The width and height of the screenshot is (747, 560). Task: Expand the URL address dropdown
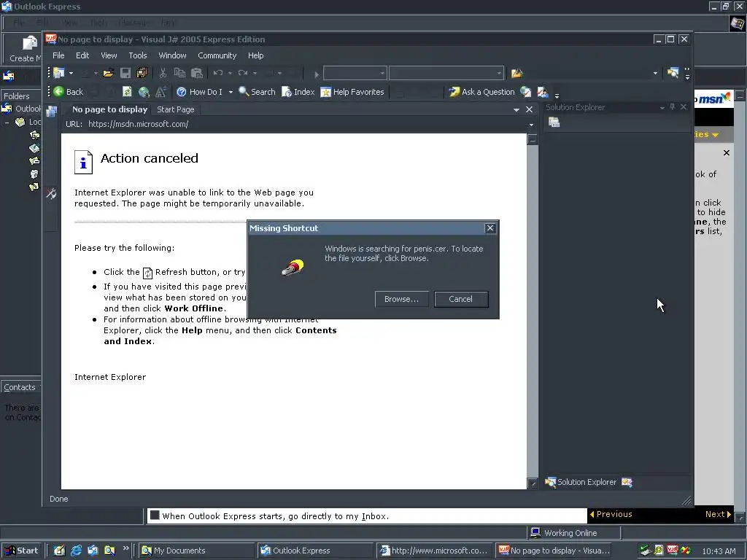(531, 125)
